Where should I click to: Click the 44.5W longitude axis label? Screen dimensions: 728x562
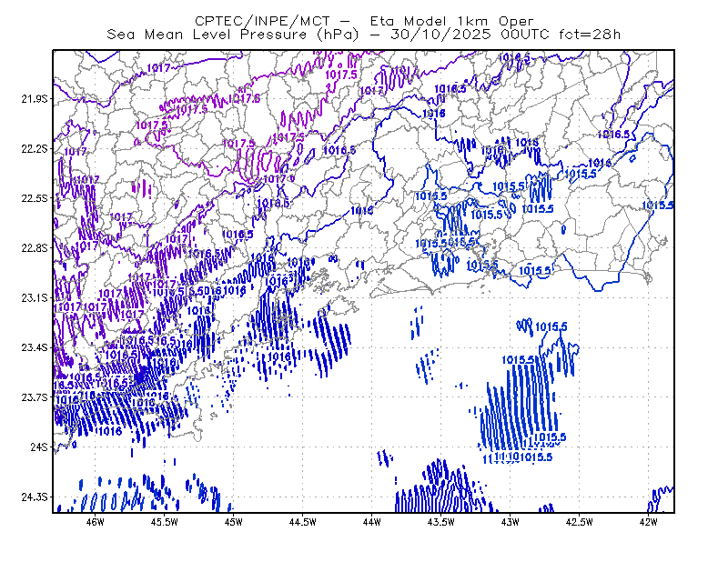pyautogui.click(x=303, y=522)
